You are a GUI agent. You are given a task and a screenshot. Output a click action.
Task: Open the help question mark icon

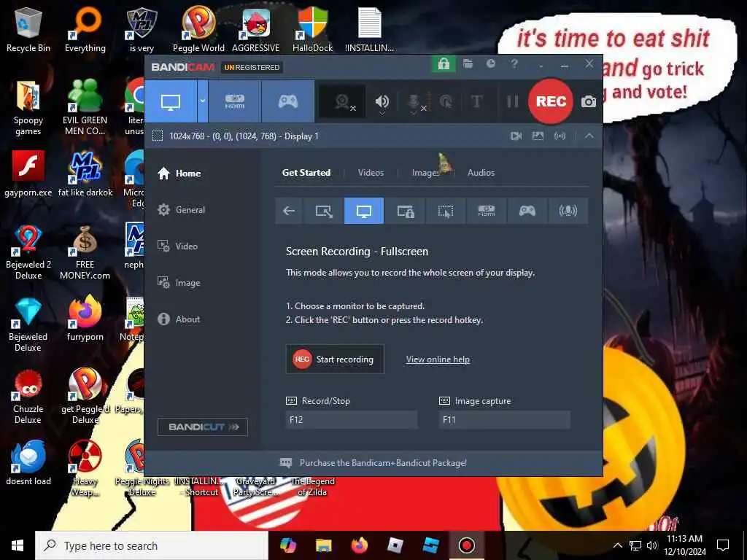tap(514, 64)
